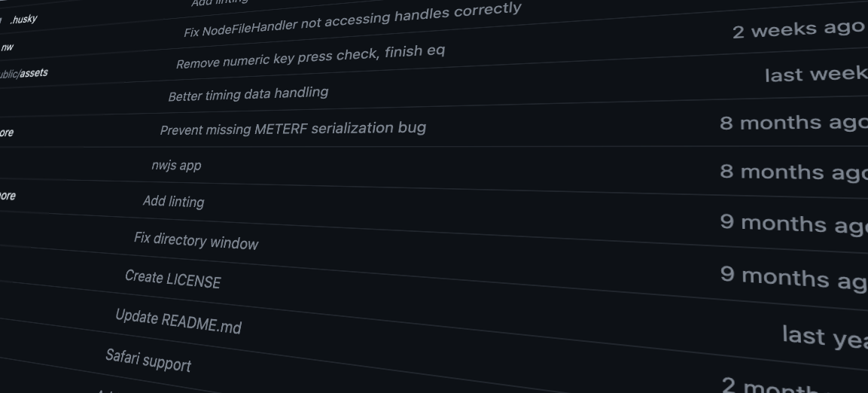
Task: Click '8 months ago' in the METERF commit row
Action: click(793, 123)
